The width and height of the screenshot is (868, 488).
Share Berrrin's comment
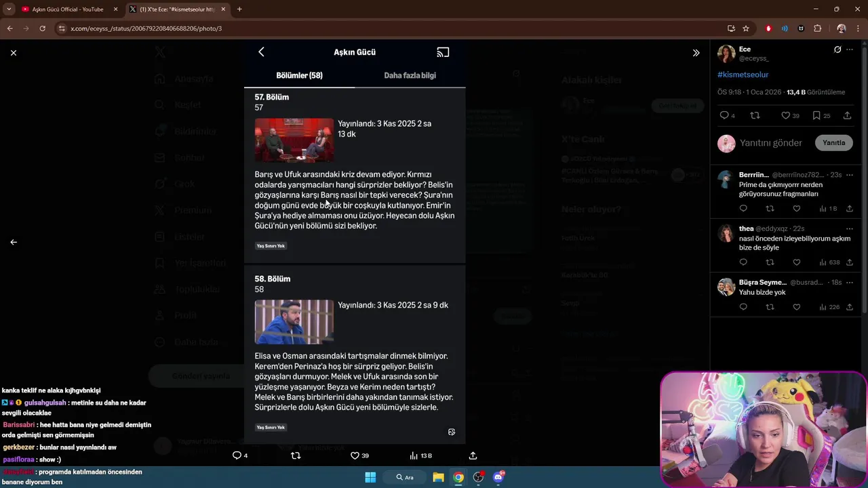tap(850, 209)
